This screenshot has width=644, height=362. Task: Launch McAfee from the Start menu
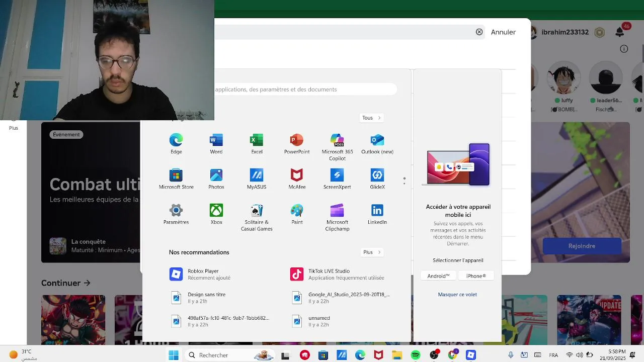click(297, 179)
